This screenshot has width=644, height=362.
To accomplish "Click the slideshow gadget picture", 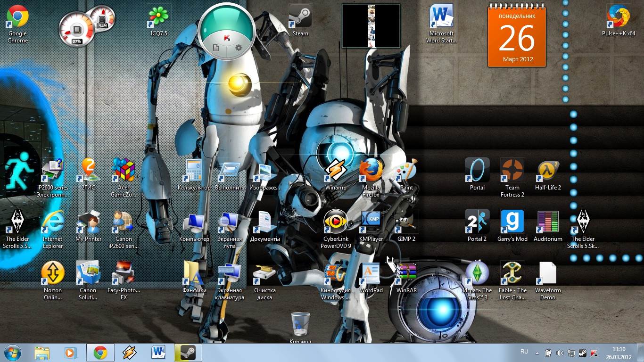I will pos(371,26).
